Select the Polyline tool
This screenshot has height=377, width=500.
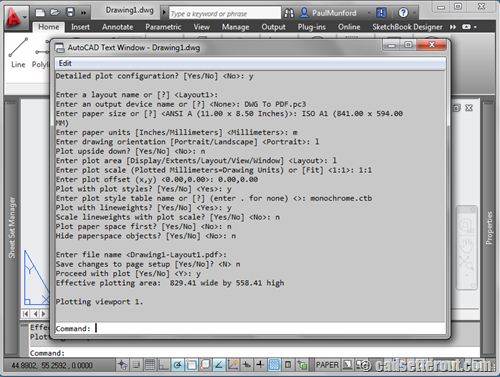[x=41, y=53]
